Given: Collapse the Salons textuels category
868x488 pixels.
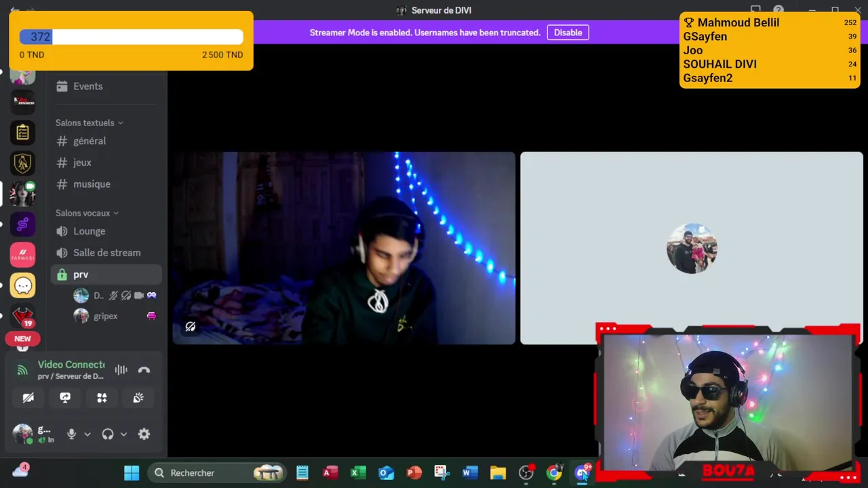Looking at the screenshot, I should coord(89,123).
